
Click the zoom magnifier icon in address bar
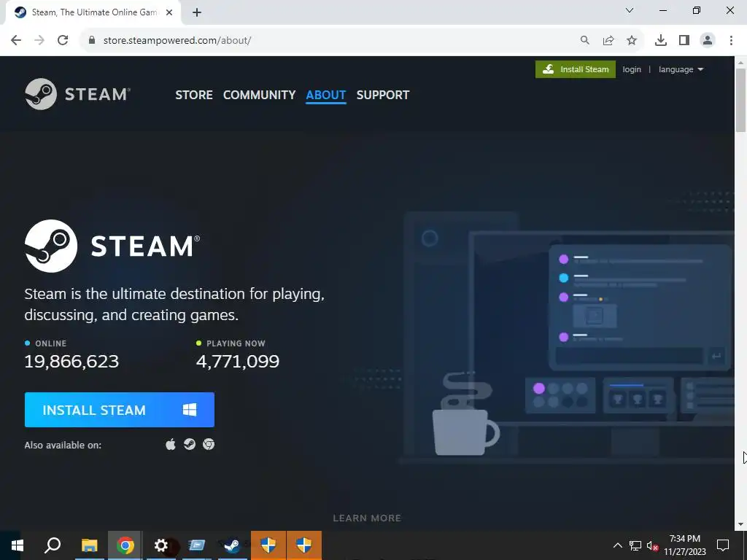point(584,41)
